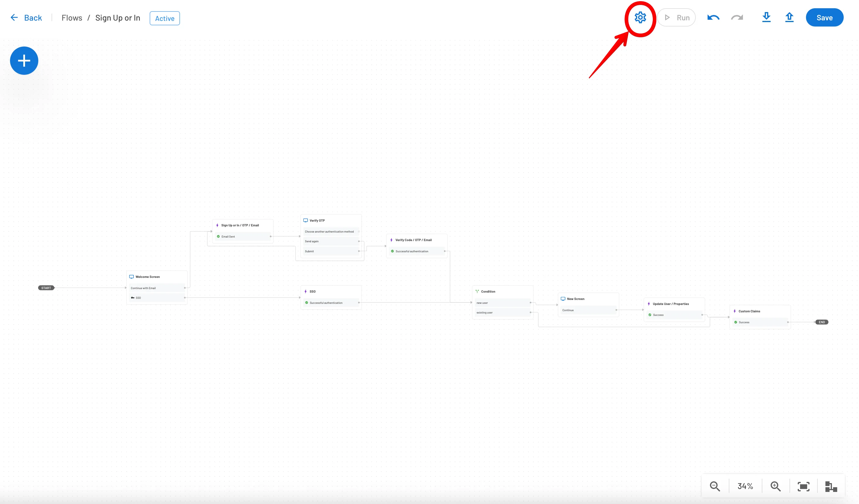This screenshot has width=859, height=504.
Task: Click the Save button
Action: [824, 17]
